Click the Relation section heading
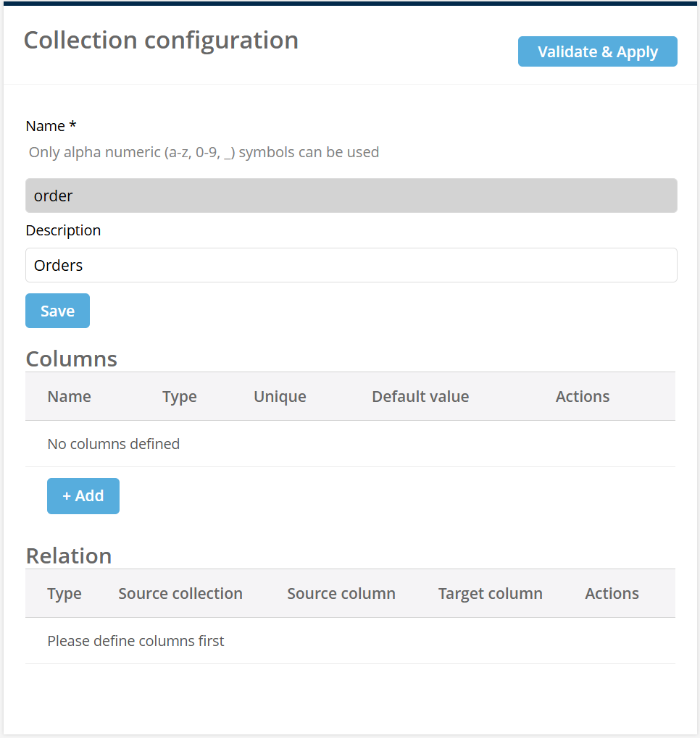 68,555
